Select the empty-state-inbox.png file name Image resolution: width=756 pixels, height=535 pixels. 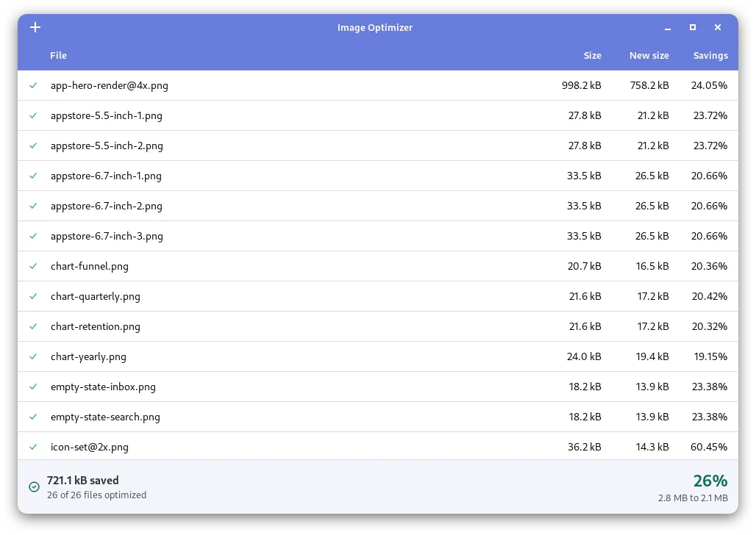pyautogui.click(x=103, y=387)
